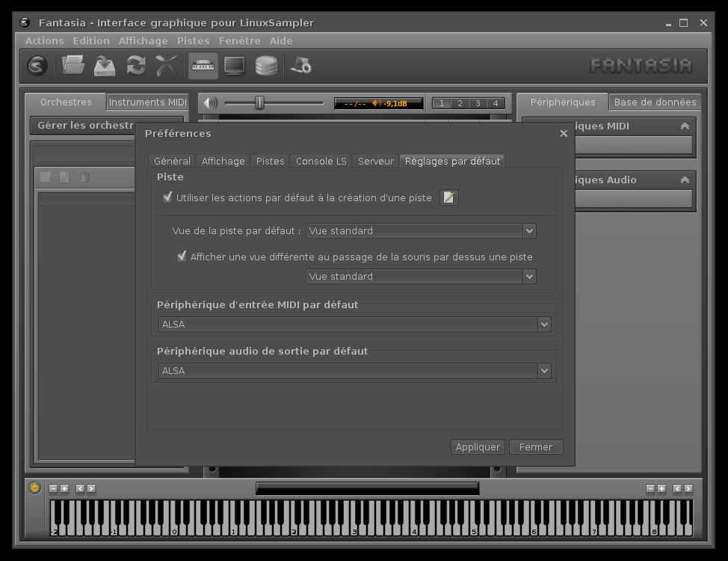Open the Aide menu
728x561 pixels.
(281, 41)
